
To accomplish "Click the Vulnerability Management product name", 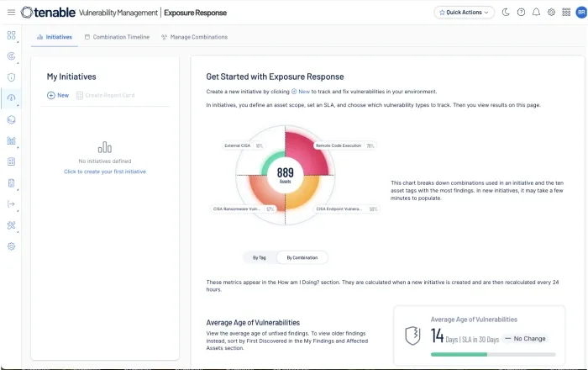I will click(x=118, y=13).
